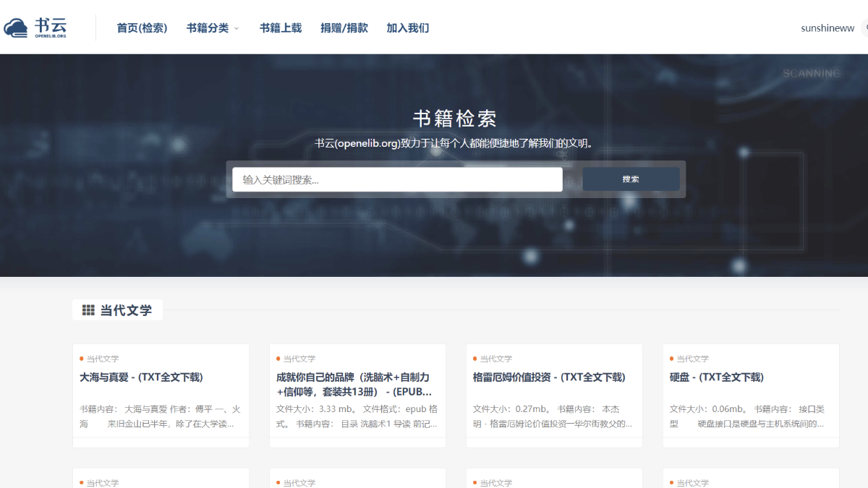Open the 硬盘 TXT download link
The width and height of the screenshot is (868, 488).
pos(723,377)
